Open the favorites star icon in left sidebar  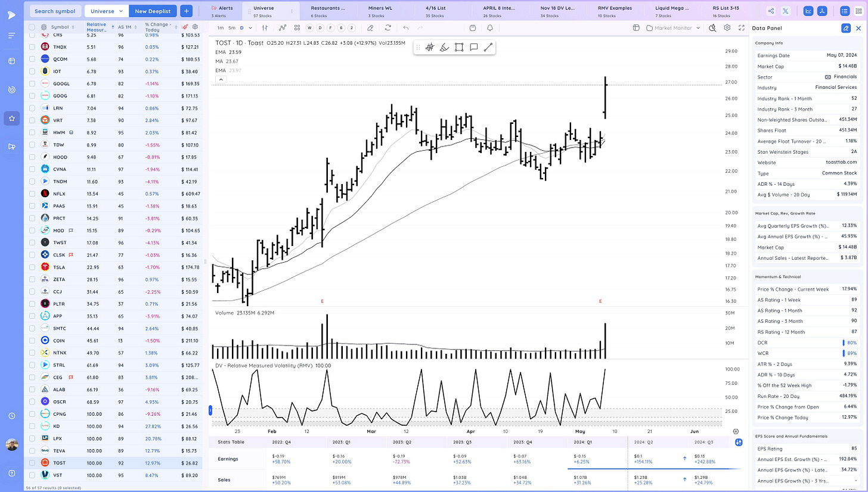click(x=12, y=119)
